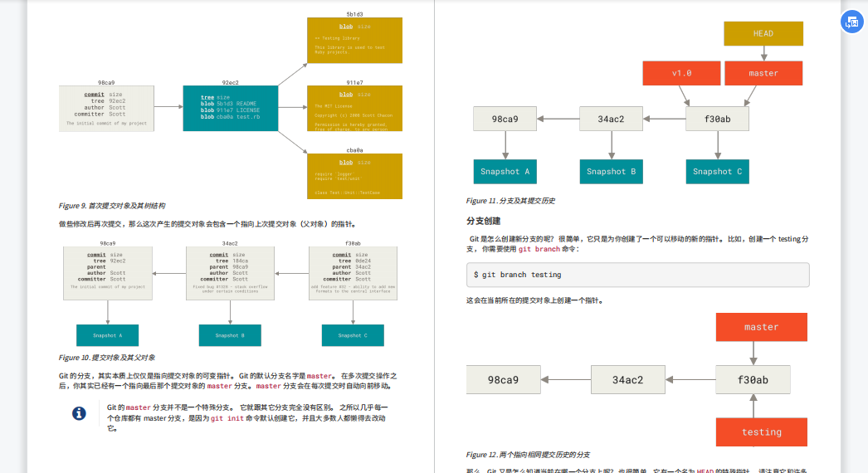Click the Figure 11 caption text
This screenshot has height=473, width=868.
pyautogui.click(x=510, y=201)
